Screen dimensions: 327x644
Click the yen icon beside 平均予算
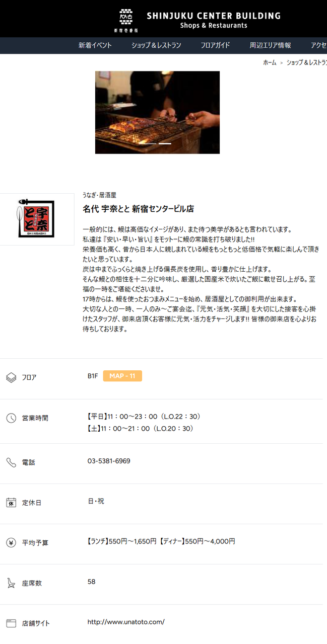click(11, 542)
